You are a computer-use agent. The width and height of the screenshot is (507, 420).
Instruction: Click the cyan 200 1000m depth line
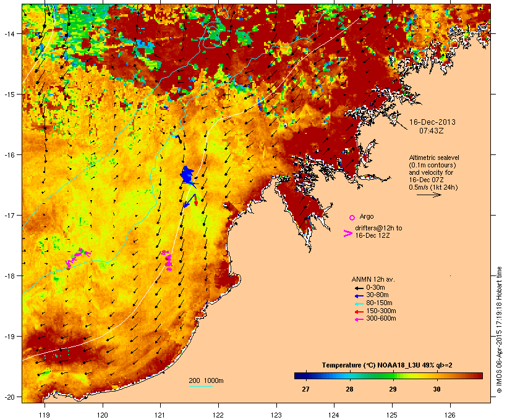point(201,386)
